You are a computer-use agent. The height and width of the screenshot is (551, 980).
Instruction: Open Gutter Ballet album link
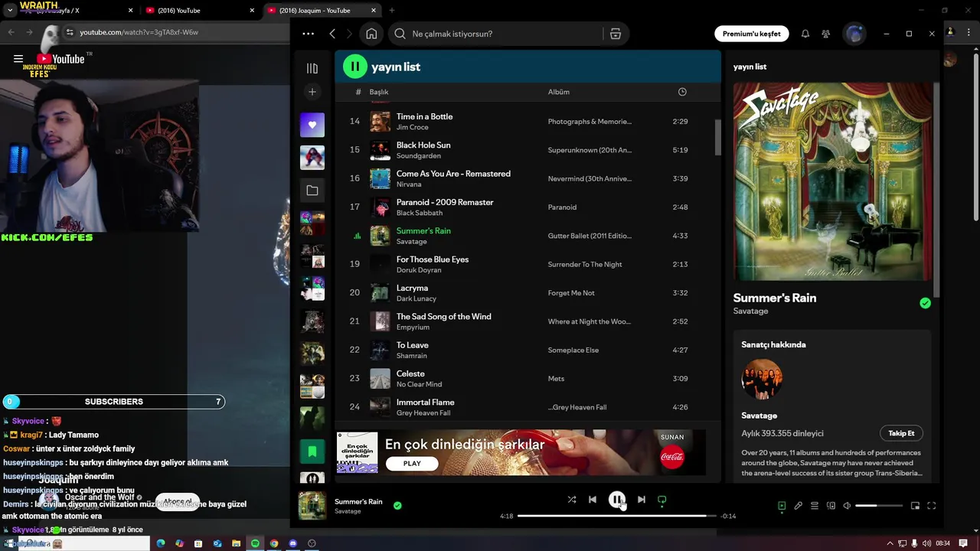pos(590,236)
